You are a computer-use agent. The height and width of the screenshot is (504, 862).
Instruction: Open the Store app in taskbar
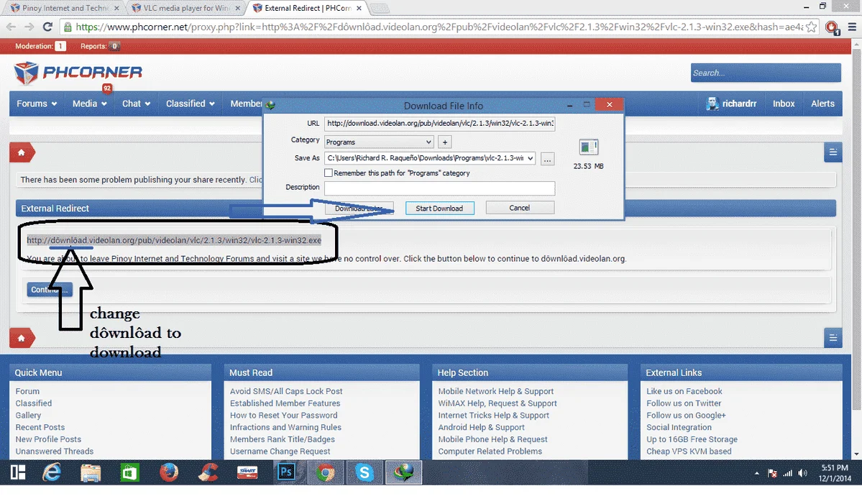[x=129, y=472]
